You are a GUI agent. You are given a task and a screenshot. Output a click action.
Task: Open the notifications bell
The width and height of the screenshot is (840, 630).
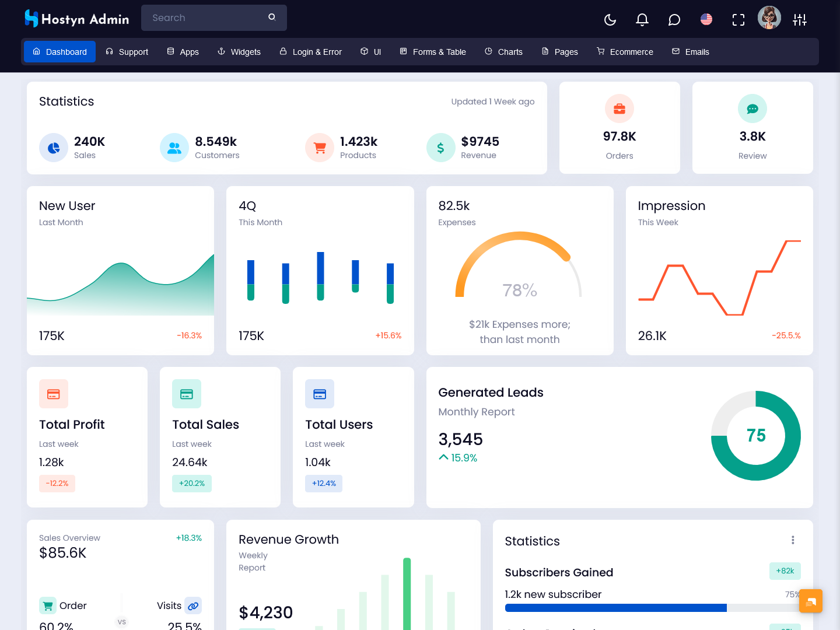tap(642, 20)
